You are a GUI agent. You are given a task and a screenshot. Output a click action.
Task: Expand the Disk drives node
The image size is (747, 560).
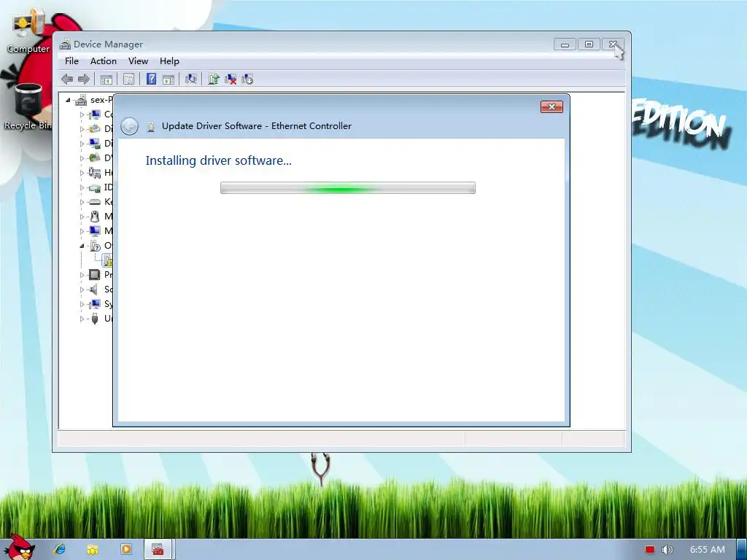point(82,129)
